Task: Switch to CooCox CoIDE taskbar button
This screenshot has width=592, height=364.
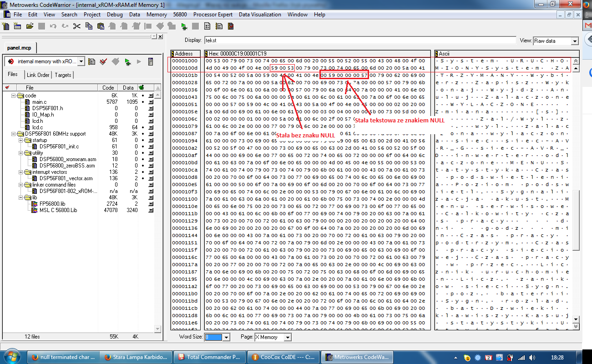Action: click(x=284, y=357)
